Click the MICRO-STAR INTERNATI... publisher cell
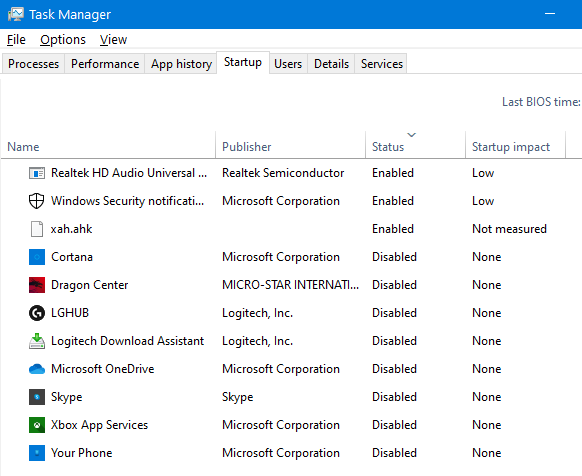The width and height of the screenshot is (582, 476). coord(290,285)
